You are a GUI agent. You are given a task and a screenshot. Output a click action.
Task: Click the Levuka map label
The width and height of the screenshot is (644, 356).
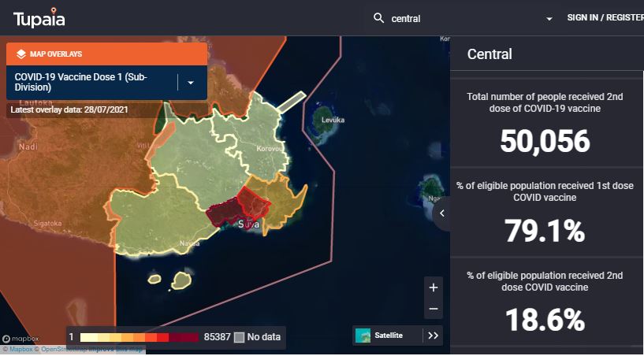pyautogui.click(x=333, y=120)
